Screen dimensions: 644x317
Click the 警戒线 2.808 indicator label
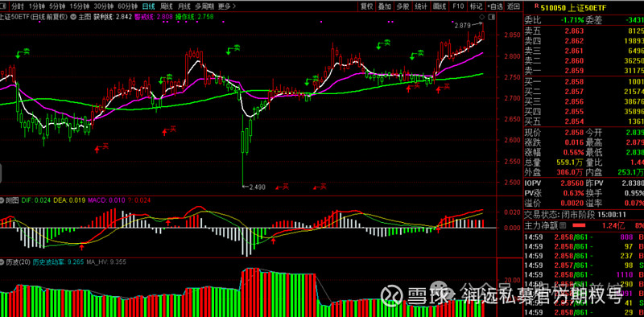coord(154,17)
